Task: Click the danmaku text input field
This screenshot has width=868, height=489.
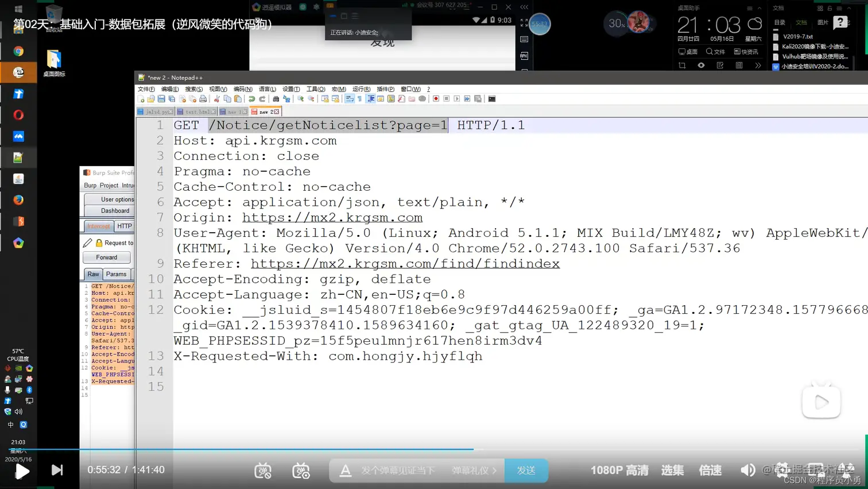Action: (398, 471)
